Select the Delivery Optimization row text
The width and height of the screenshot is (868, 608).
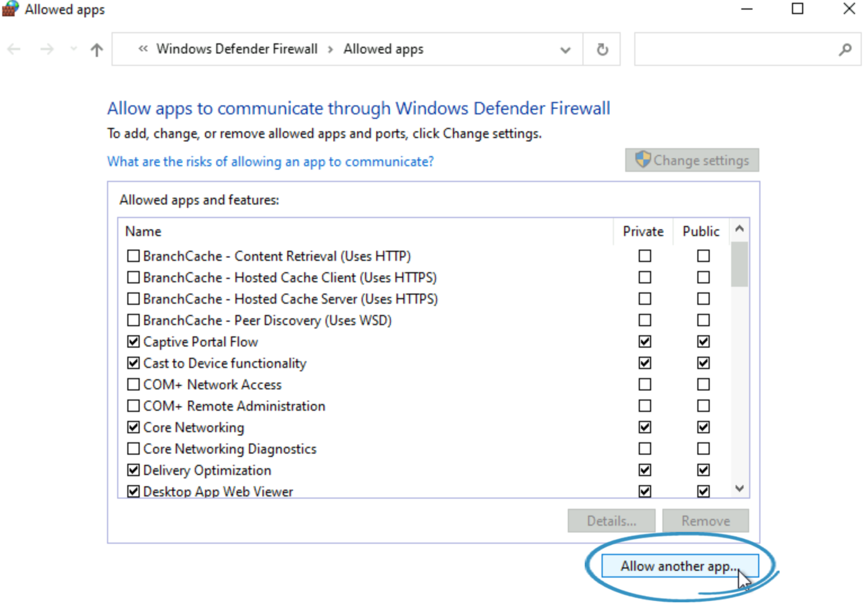(x=207, y=471)
